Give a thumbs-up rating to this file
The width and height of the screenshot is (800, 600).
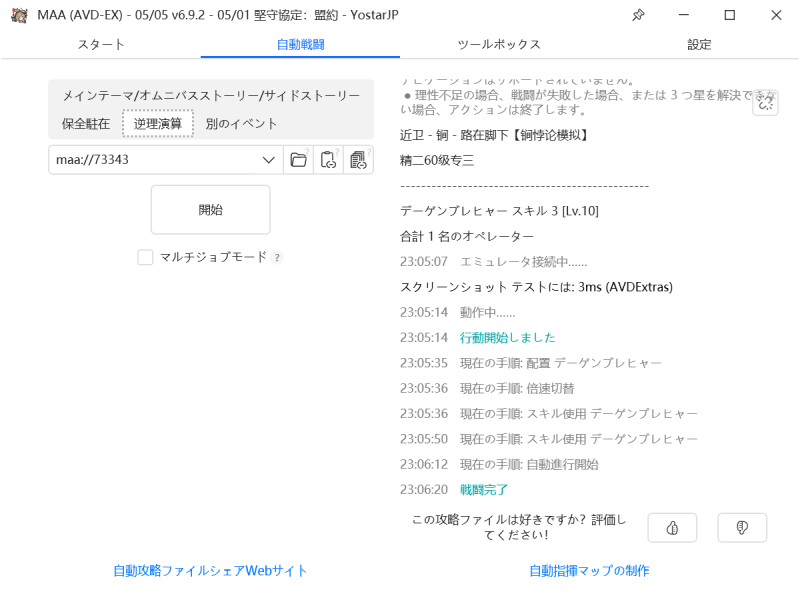point(672,528)
